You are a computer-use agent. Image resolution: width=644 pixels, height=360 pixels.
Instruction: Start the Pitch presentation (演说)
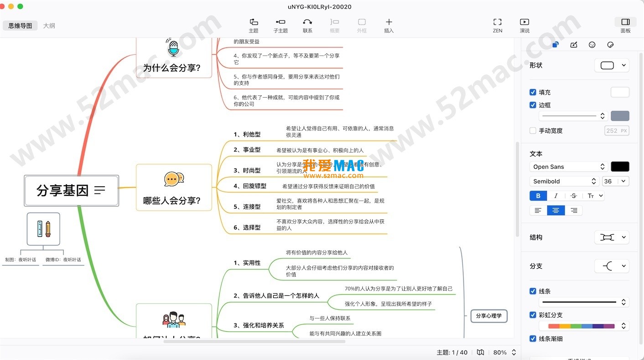click(x=525, y=22)
